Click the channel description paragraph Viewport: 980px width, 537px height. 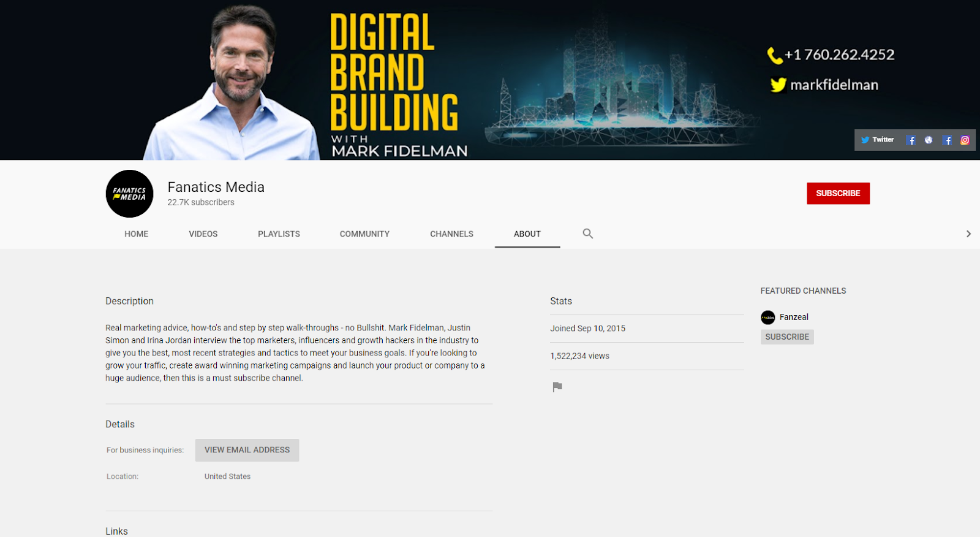295,353
